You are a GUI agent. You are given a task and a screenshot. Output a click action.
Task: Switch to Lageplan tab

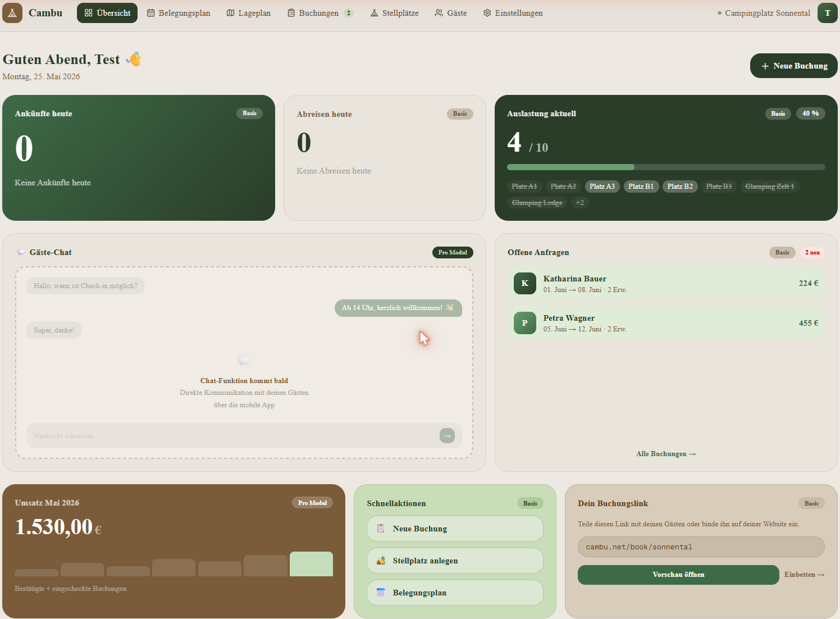249,13
